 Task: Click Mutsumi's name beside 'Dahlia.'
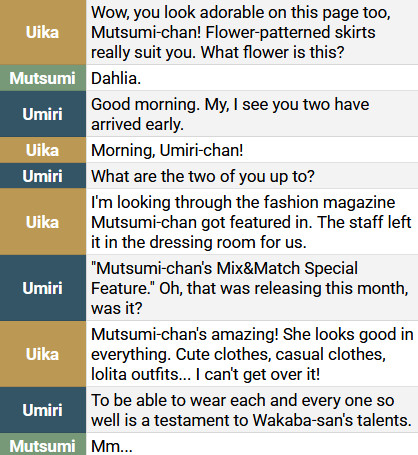(x=42, y=78)
